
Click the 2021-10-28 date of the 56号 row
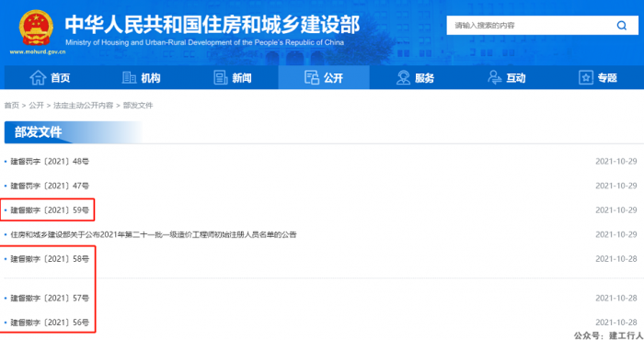pos(616,323)
